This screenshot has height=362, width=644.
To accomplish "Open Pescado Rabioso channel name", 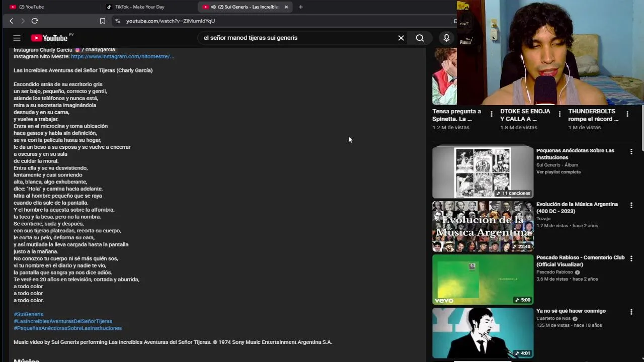I will tap(554, 272).
